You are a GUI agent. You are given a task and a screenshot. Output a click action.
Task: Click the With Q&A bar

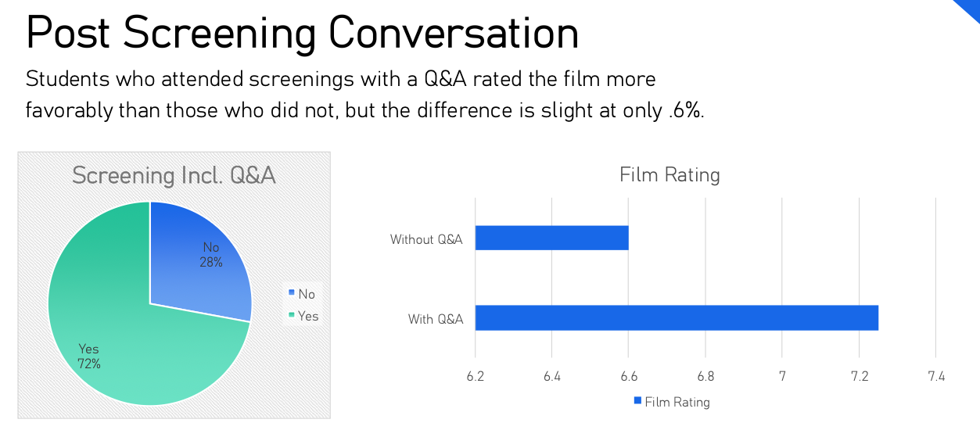click(677, 318)
